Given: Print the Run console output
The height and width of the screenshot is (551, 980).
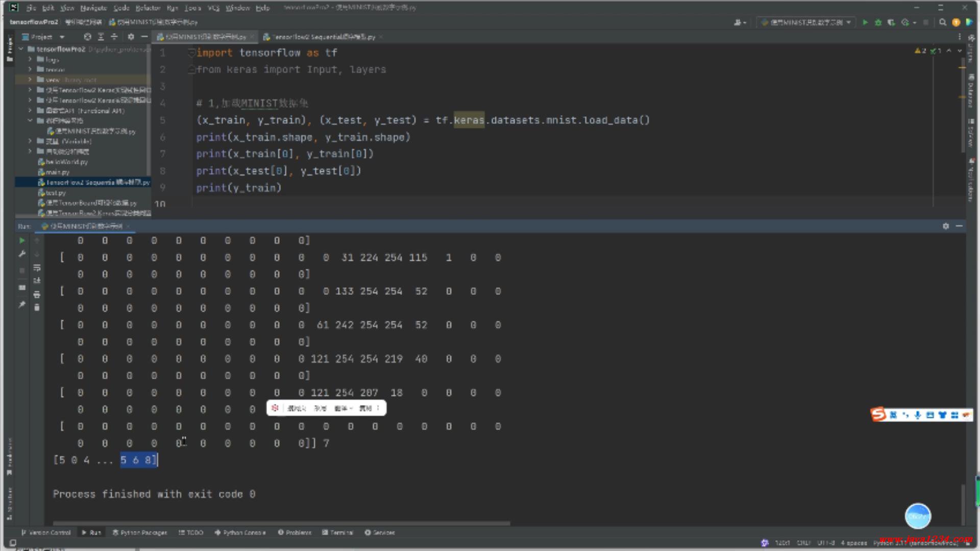Looking at the screenshot, I should coord(37,294).
